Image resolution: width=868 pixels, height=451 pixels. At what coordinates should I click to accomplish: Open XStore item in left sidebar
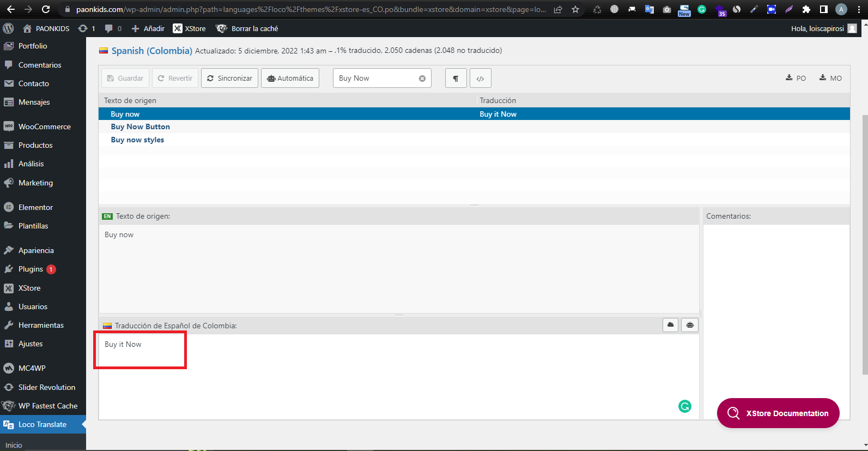[43, 288]
